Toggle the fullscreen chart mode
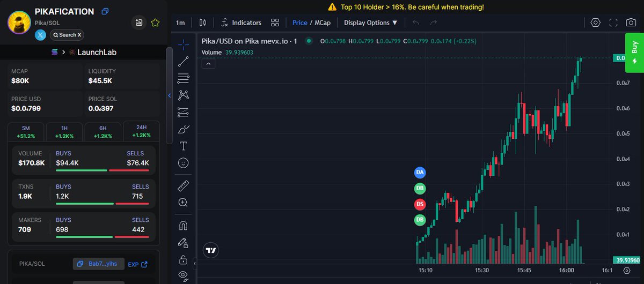This screenshot has height=284, width=644. (x=613, y=23)
